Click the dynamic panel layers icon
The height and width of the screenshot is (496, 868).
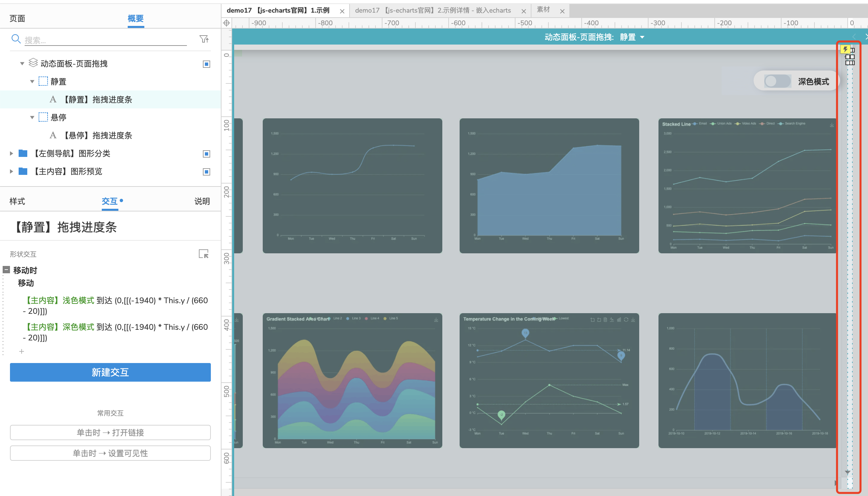pos(33,63)
